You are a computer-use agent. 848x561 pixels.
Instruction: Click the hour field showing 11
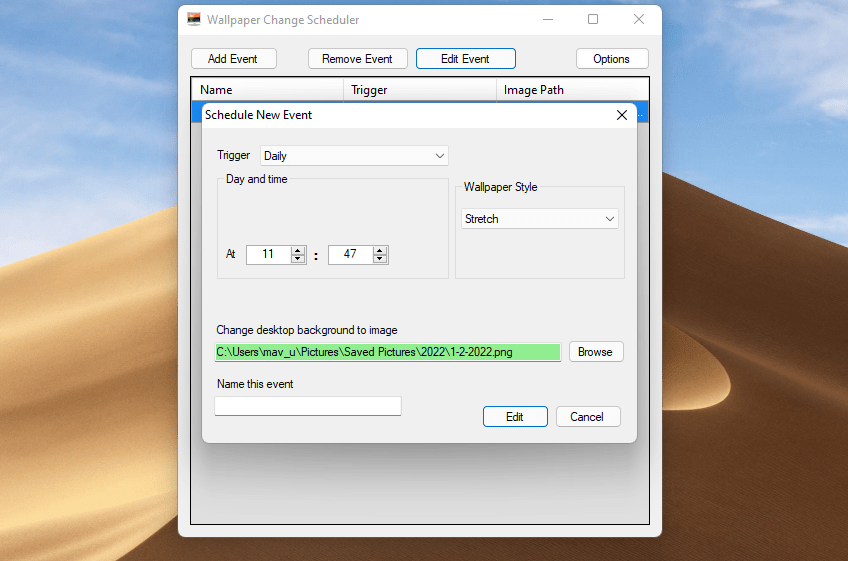268,254
